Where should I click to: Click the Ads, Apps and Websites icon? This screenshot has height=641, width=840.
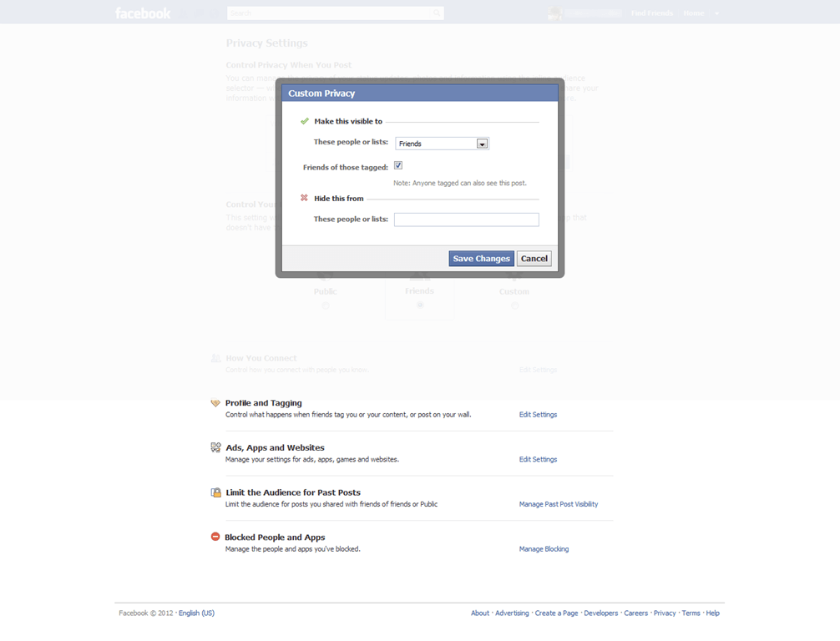(215, 447)
